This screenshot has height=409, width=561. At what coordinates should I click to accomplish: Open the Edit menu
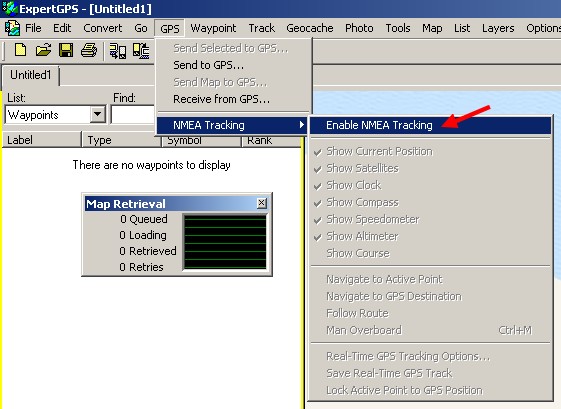click(x=62, y=28)
